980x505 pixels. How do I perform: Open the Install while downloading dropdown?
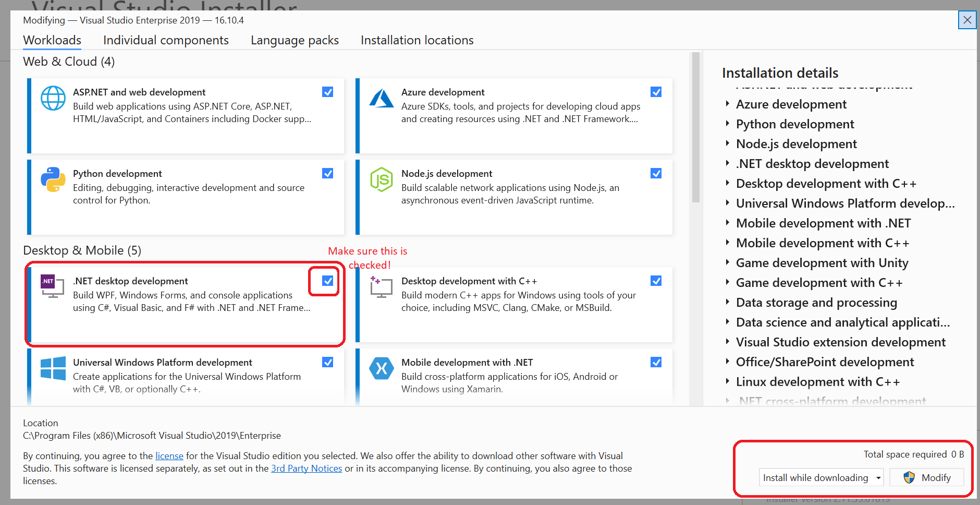[x=821, y=477]
